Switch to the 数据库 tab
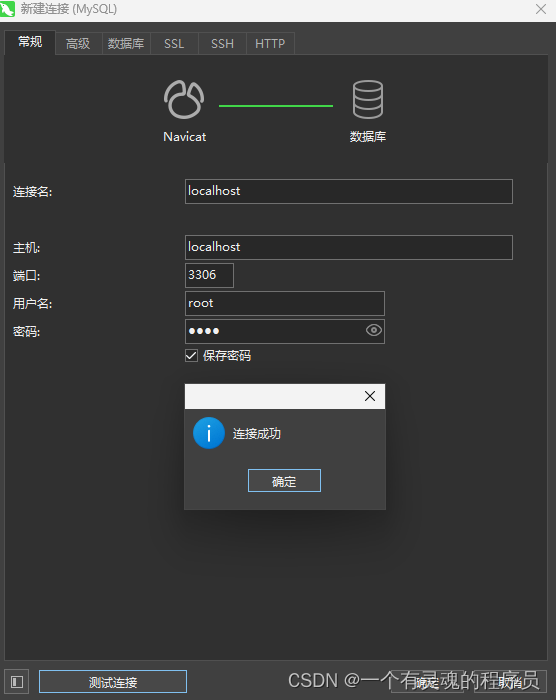556x700 pixels. 126,44
